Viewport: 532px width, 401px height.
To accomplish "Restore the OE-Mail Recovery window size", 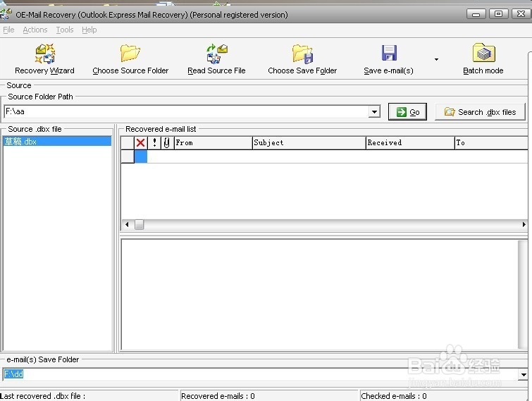I will pyautogui.click(x=498, y=14).
